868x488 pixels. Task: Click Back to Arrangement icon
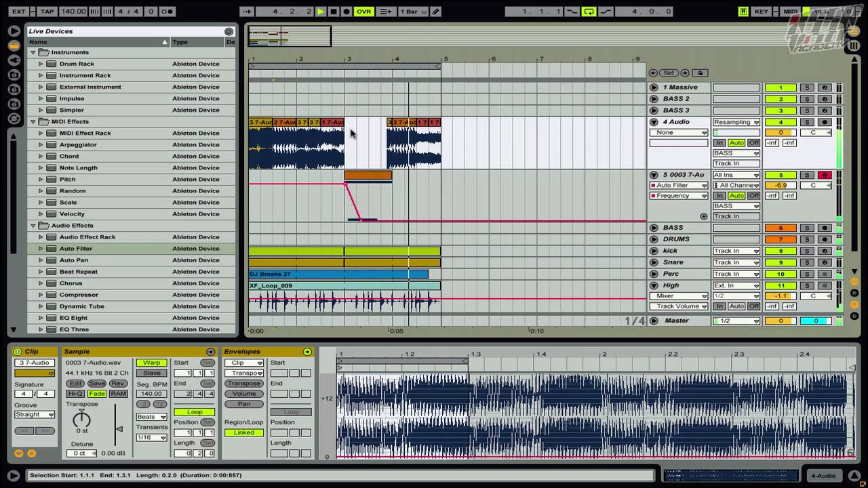point(385,12)
